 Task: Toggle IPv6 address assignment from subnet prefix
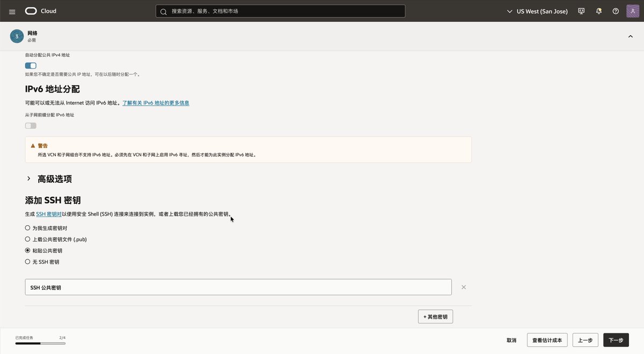coord(31,126)
